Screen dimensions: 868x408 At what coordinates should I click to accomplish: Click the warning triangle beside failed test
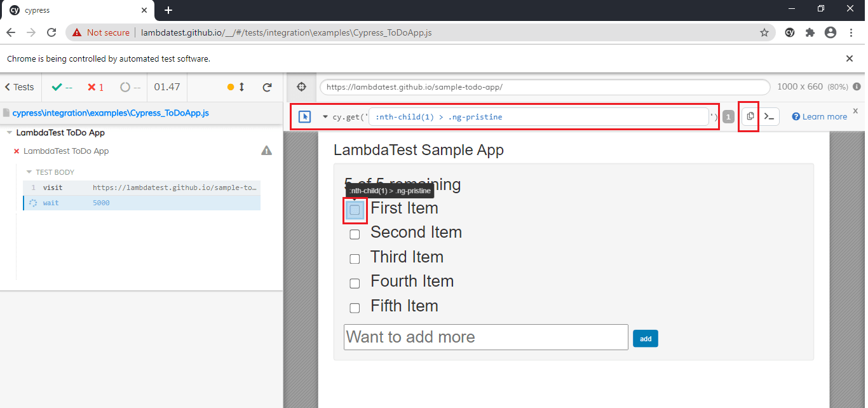(x=267, y=151)
